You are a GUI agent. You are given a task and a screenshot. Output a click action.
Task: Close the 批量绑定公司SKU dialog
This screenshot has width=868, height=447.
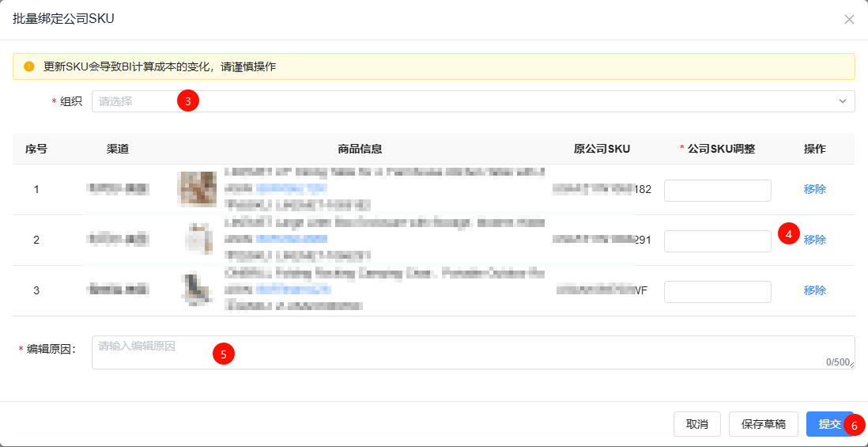click(849, 19)
